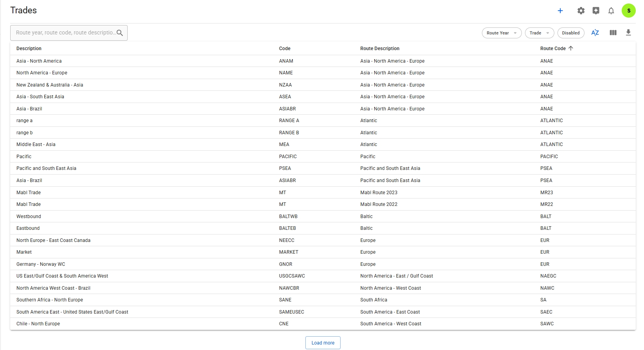Viewport: 644px width, 350px height.
Task: Open the notifications bell
Action: (x=611, y=11)
